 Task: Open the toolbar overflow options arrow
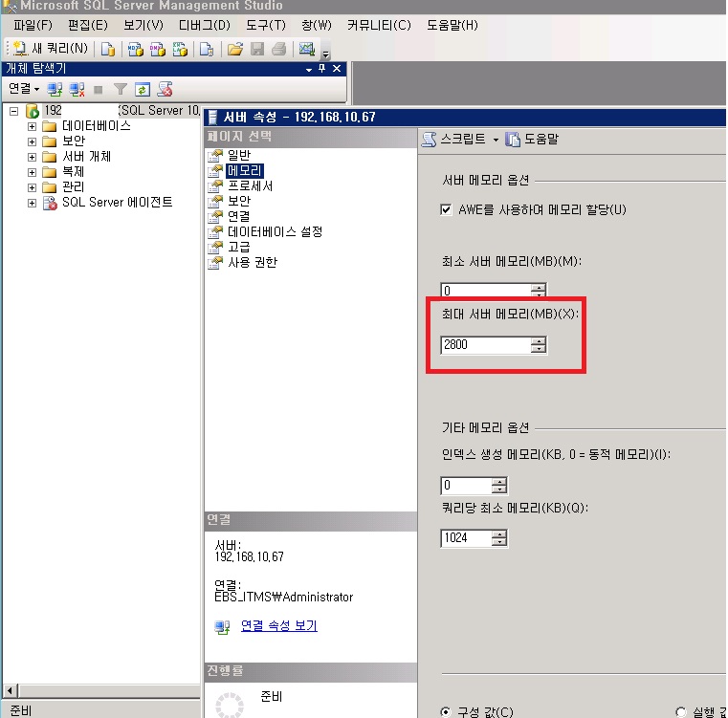click(x=325, y=54)
